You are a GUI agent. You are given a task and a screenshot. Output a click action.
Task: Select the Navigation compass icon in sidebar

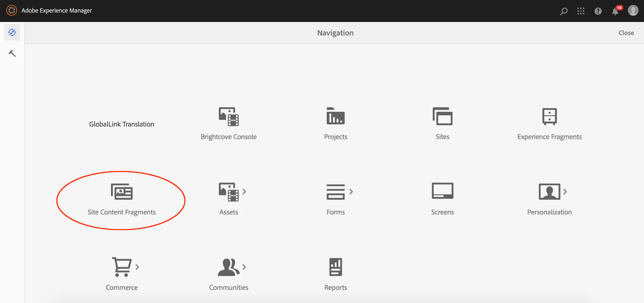click(12, 32)
